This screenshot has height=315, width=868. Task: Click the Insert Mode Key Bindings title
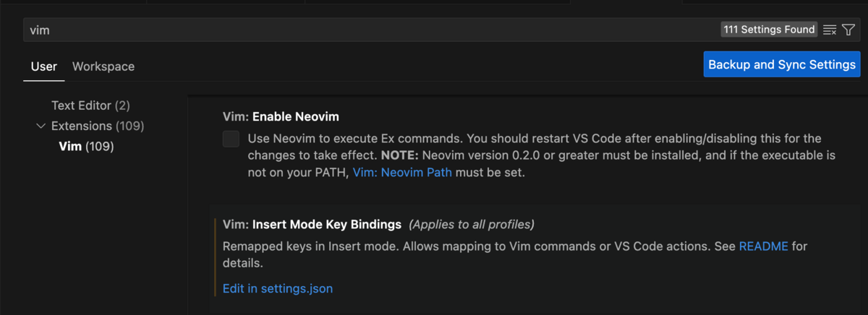click(312, 224)
